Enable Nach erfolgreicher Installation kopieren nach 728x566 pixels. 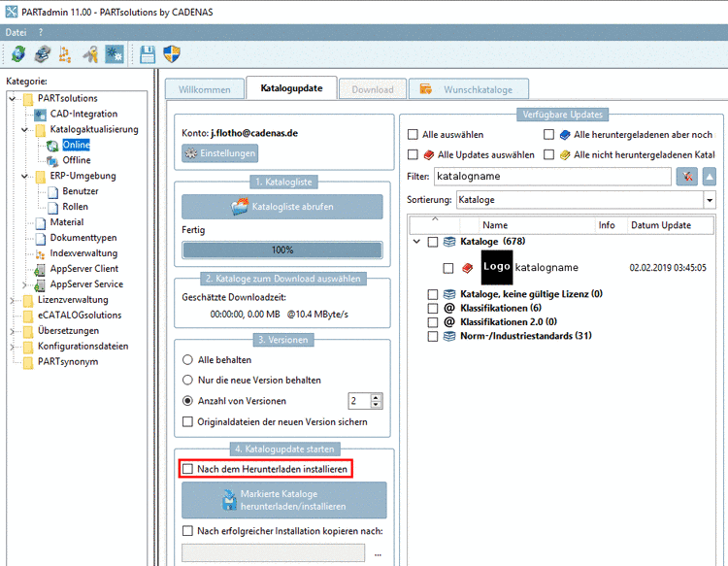coord(187,531)
